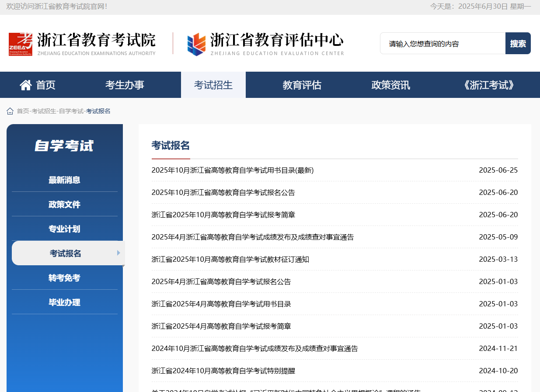The image size is (540, 392).
Task: Select 毕业办理 in the sidebar
Action: pos(64,302)
